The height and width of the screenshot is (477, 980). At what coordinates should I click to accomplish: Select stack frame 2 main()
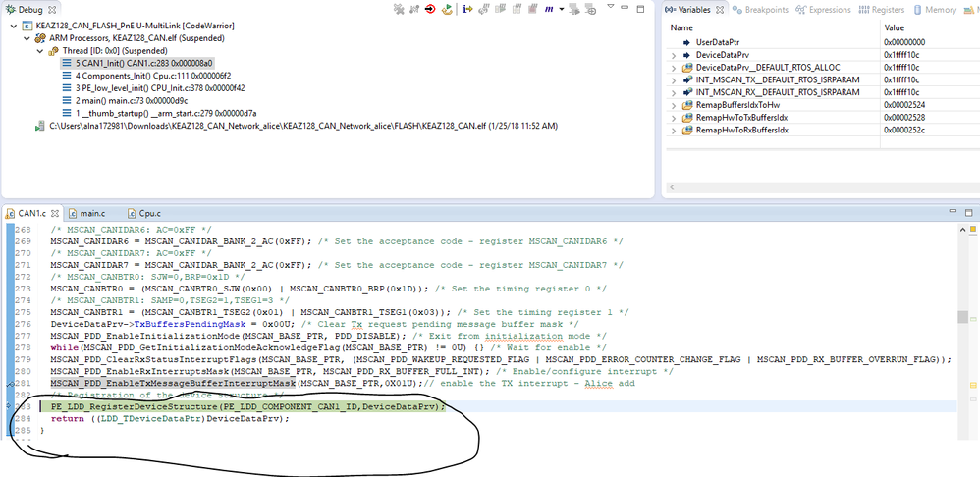pyautogui.click(x=125, y=100)
